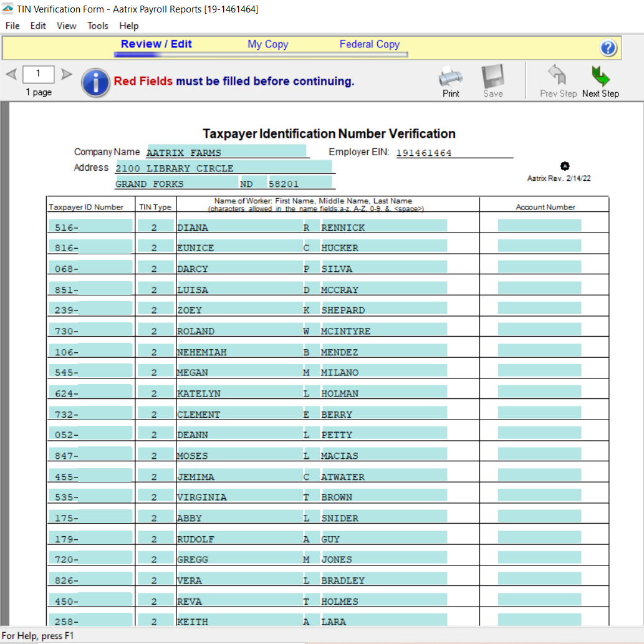Select DIANA RENNICK's Taxpayer ID field
The width and height of the screenshot is (644, 644).
90,226
